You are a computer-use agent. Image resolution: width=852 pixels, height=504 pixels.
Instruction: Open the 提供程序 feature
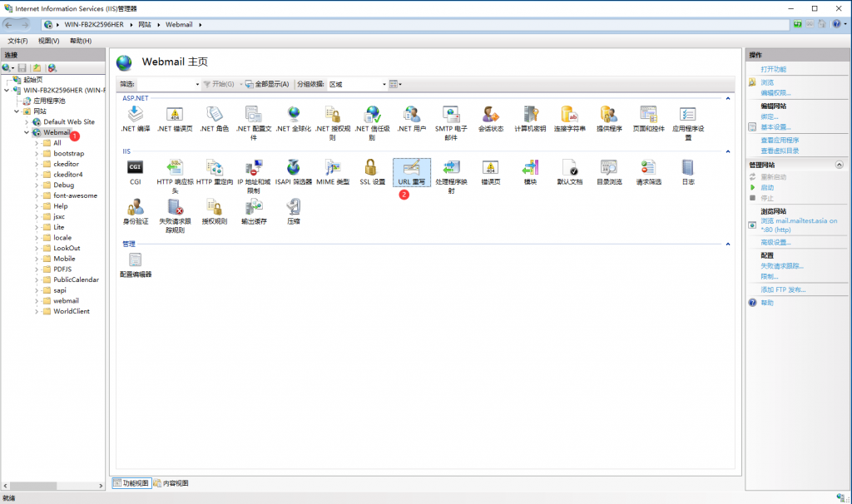point(609,119)
